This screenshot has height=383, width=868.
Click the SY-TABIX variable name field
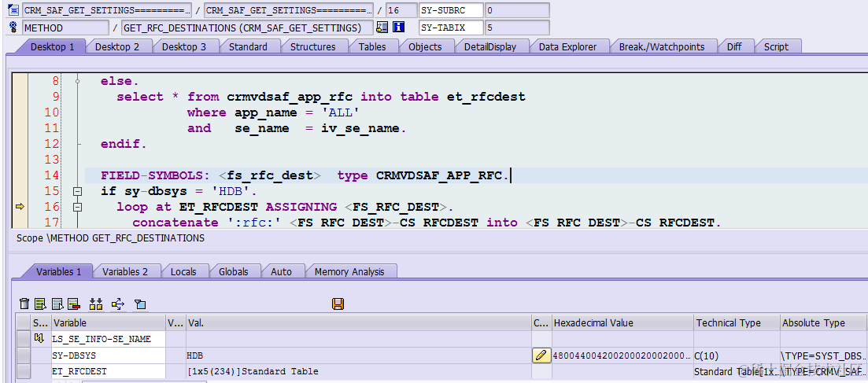pos(451,28)
